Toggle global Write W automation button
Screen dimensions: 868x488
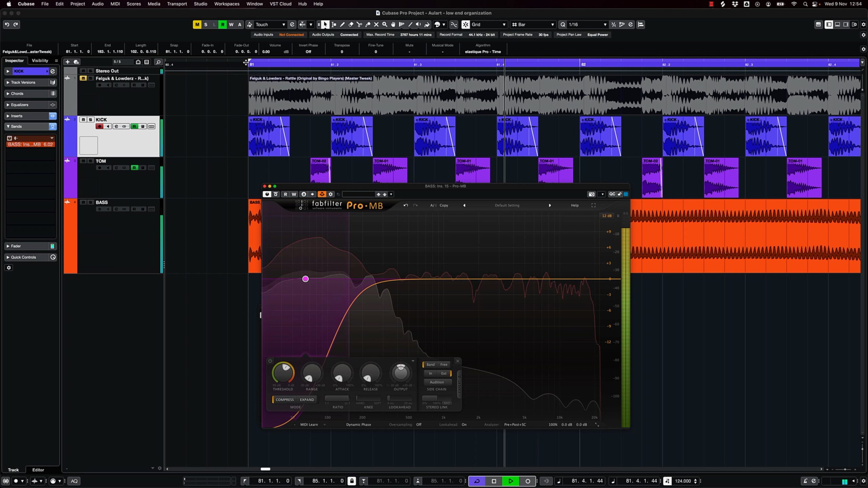click(231, 24)
